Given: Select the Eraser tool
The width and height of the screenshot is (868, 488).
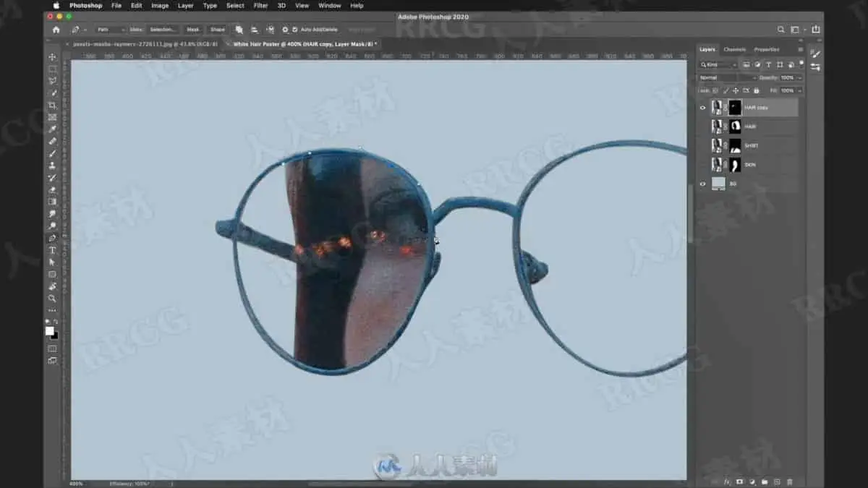Looking at the screenshot, I should (52, 189).
